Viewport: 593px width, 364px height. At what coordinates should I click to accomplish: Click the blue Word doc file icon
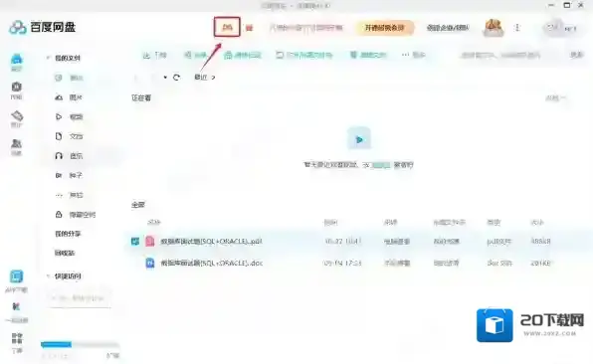click(150, 263)
